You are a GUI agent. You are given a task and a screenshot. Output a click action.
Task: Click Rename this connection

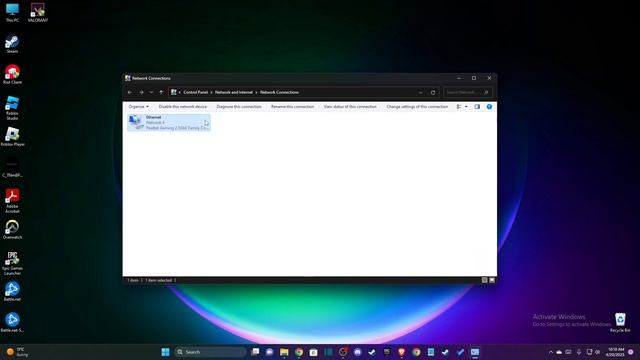[x=293, y=107]
